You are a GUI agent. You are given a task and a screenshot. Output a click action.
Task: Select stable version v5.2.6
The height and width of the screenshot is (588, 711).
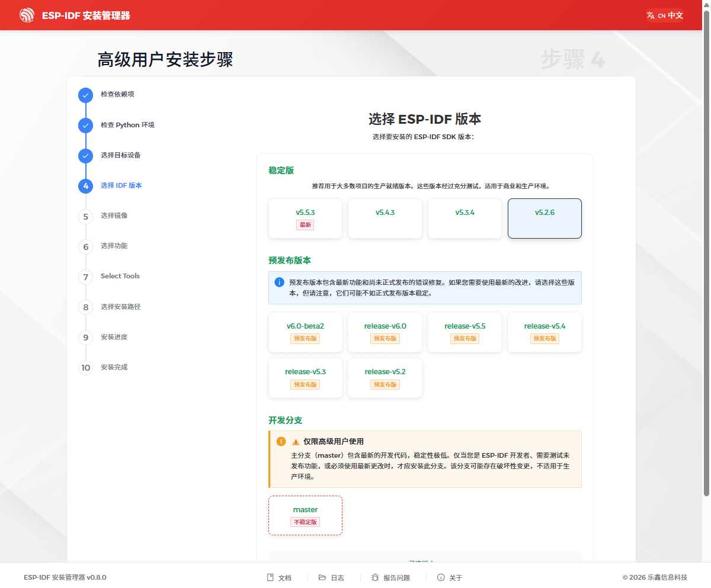[x=545, y=219]
